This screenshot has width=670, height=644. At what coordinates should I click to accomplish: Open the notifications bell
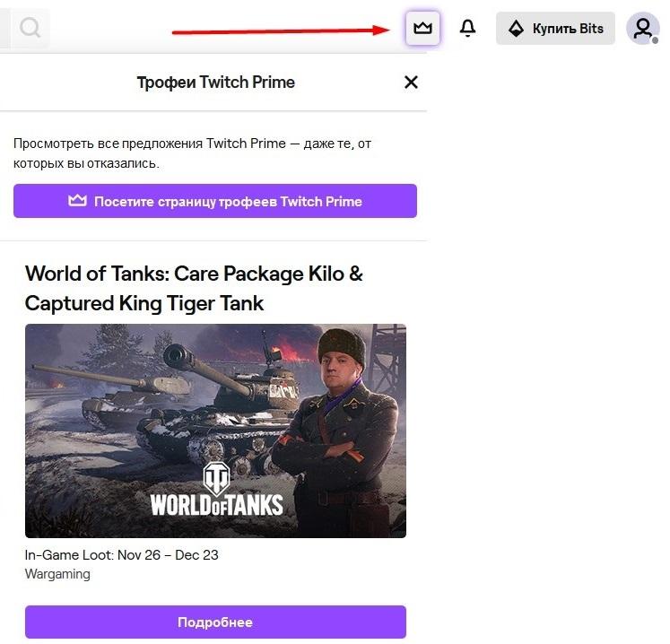click(x=467, y=28)
